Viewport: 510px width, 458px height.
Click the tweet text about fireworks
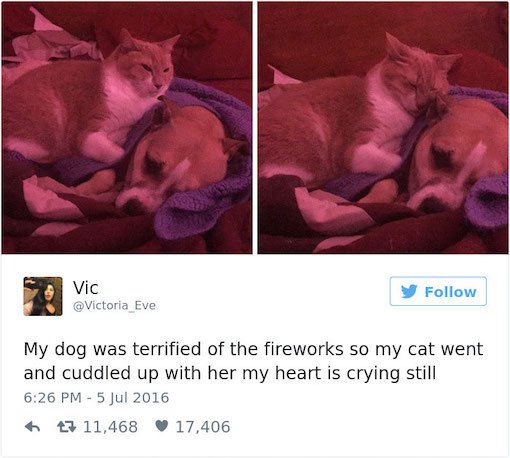(253, 361)
